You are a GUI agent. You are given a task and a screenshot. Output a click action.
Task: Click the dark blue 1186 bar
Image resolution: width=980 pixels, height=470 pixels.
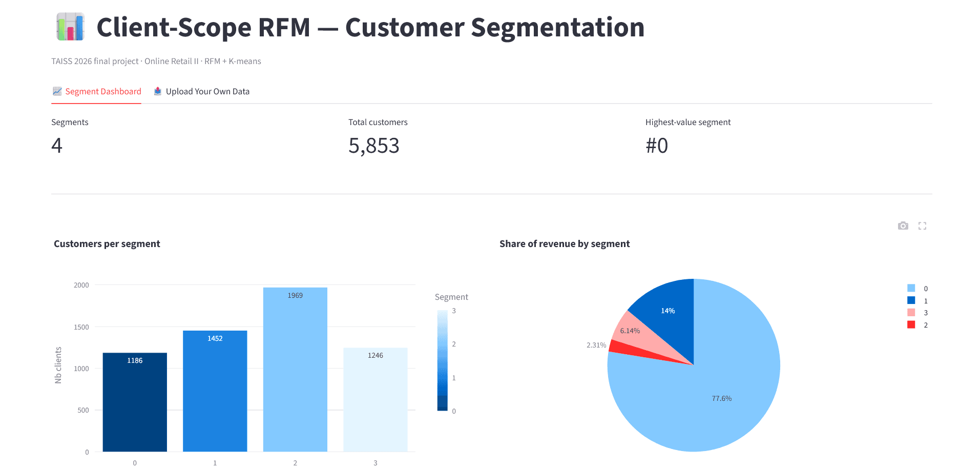135,402
